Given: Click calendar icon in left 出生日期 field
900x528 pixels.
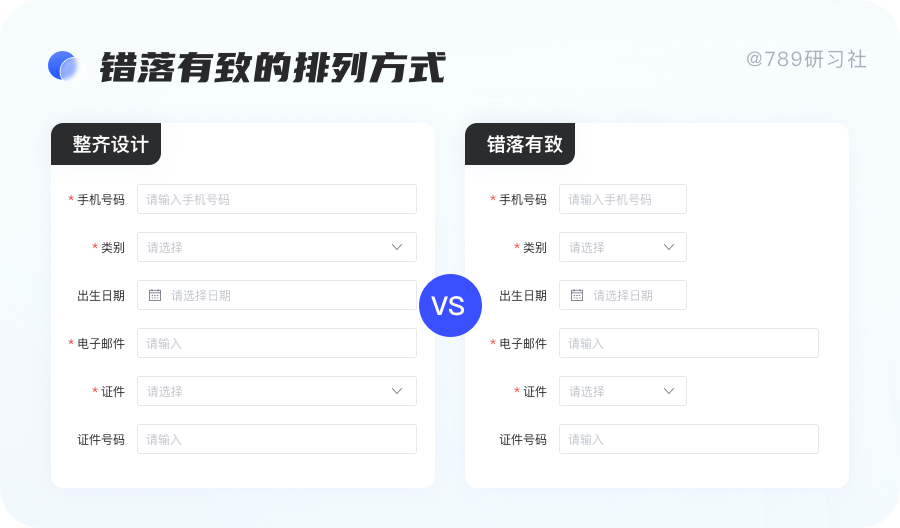Looking at the screenshot, I should [x=155, y=295].
